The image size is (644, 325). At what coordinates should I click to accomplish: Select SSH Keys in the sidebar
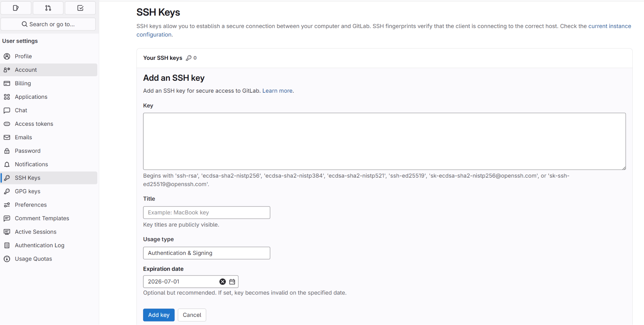[49, 178]
